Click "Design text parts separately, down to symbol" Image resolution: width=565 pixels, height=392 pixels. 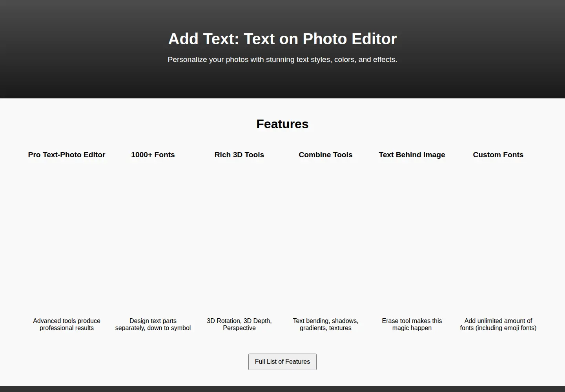153,325
